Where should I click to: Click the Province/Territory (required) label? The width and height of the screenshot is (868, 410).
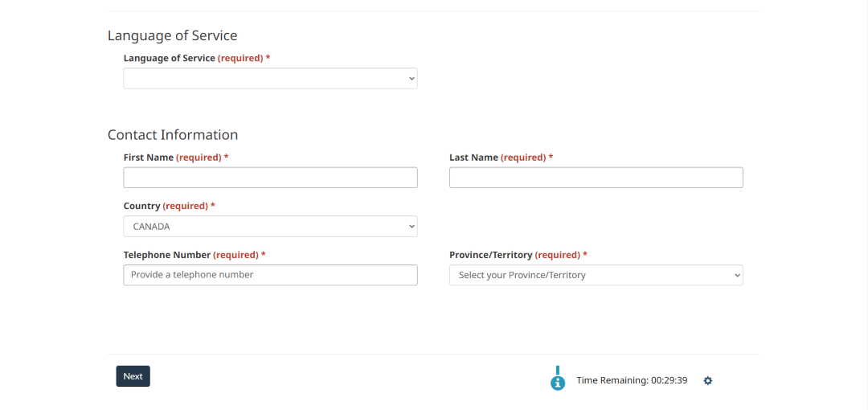click(518, 255)
